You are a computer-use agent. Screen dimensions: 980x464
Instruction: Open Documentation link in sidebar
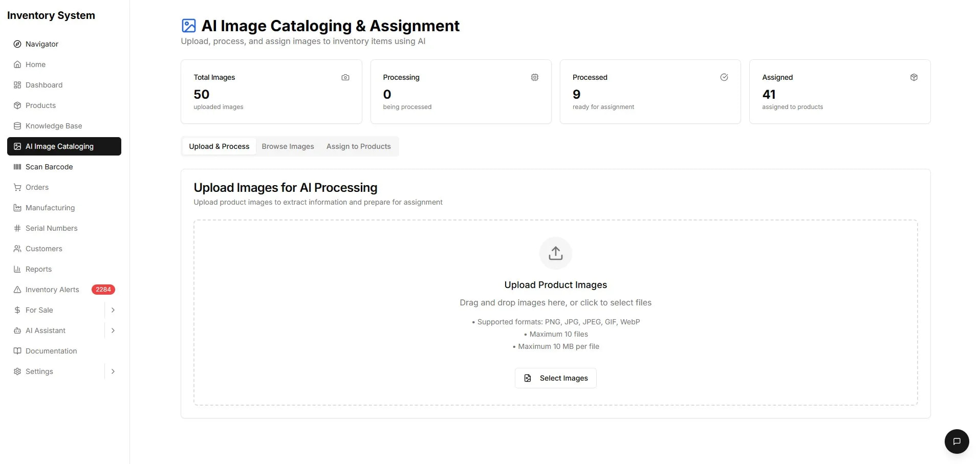tap(64, 351)
